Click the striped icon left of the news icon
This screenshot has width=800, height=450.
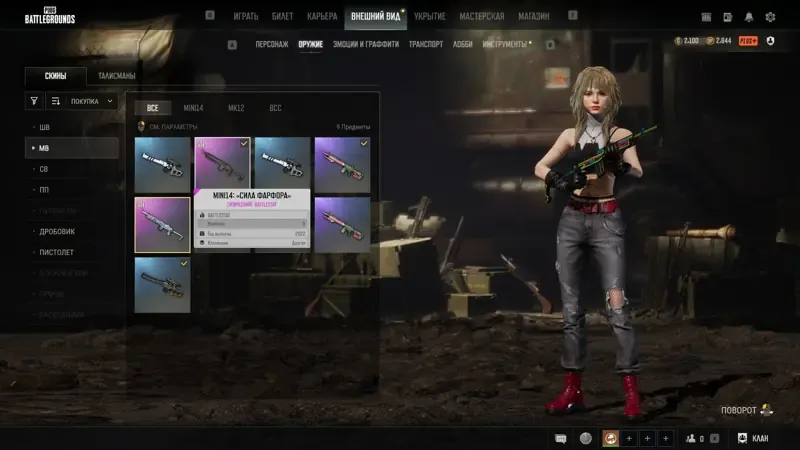(706, 17)
